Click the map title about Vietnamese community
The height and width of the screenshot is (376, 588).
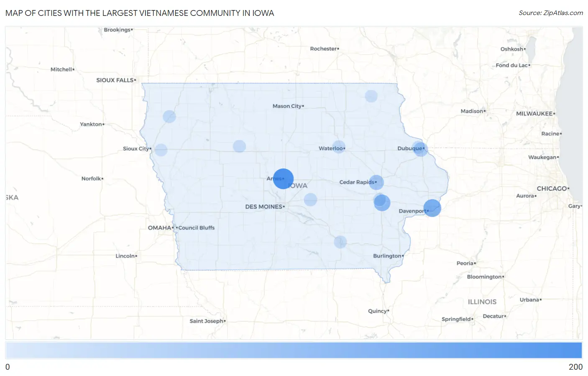140,13
